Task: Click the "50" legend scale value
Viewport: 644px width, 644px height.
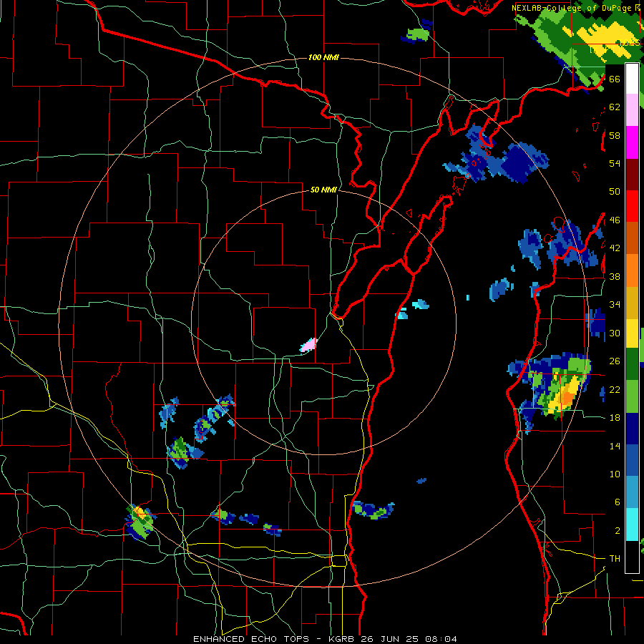Action: point(615,192)
